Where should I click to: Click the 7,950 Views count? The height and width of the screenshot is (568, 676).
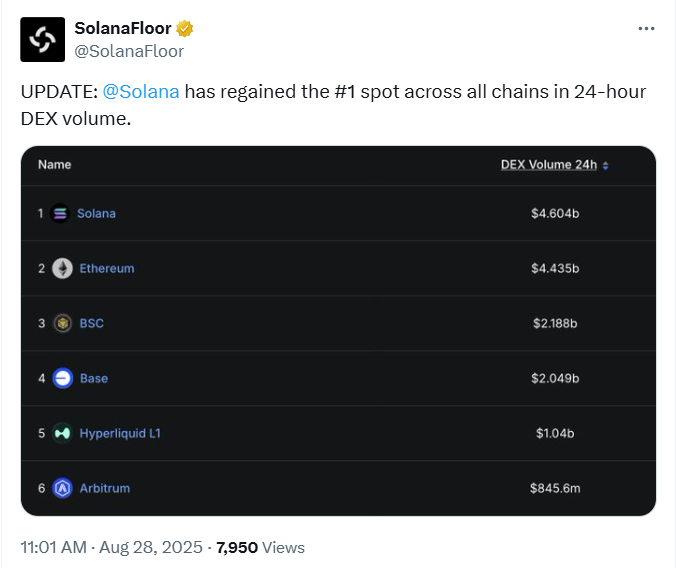click(260, 548)
